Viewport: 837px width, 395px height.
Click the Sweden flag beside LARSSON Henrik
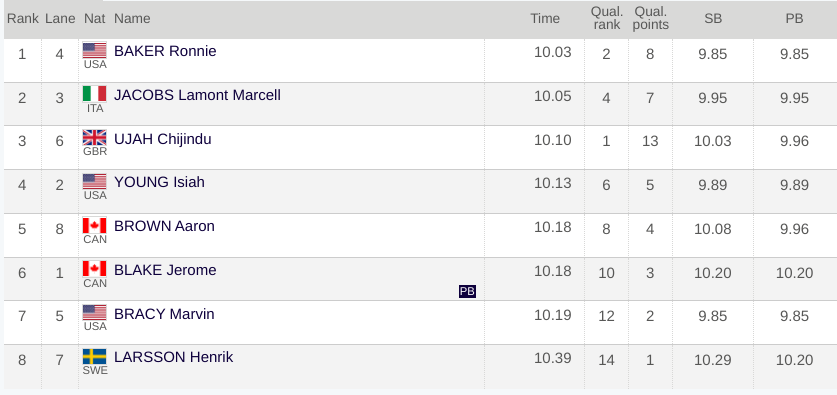(94, 357)
